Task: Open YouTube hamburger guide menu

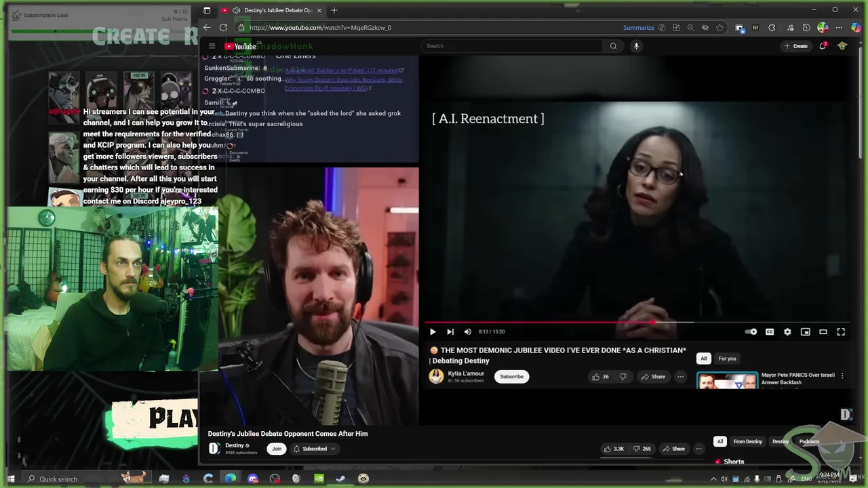Action: [x=212, y=46]
